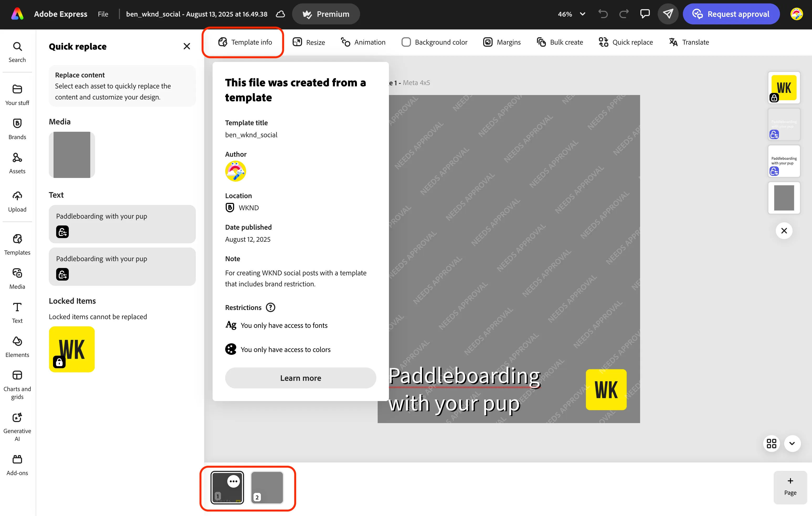The width and height of the screenshot is (812, 516).
Task: Open Add-ons panel
Action: coord(17,465)
